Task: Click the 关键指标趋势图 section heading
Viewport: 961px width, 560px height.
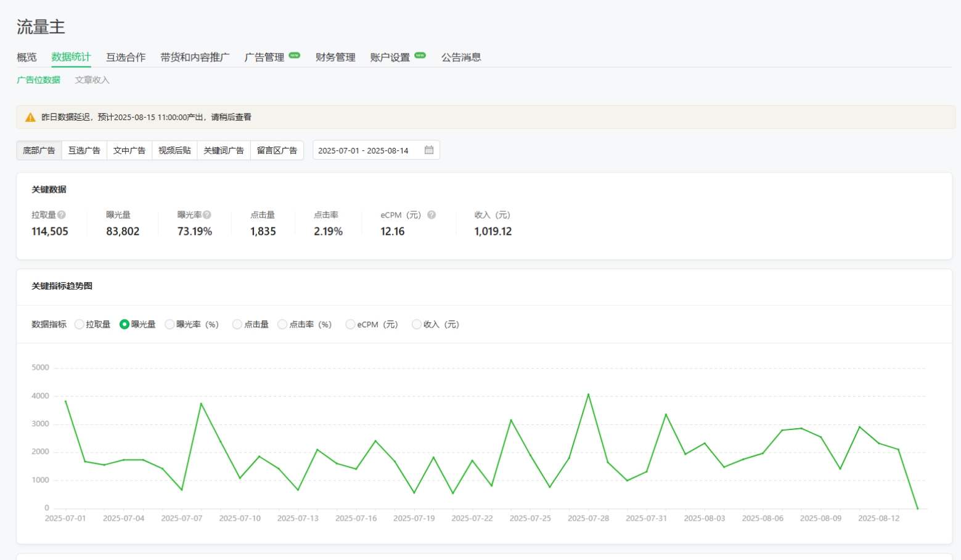Action: [62, 286]
